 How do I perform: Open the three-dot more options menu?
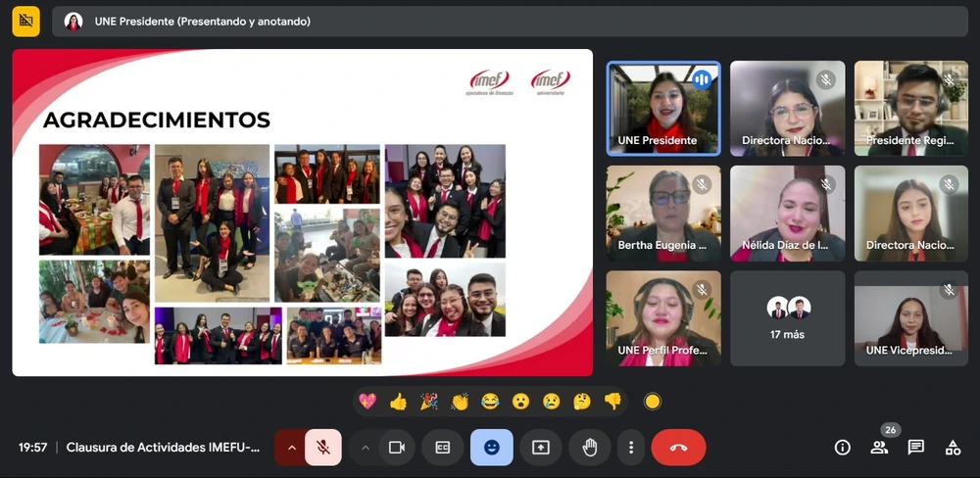[x=630, y=448]
